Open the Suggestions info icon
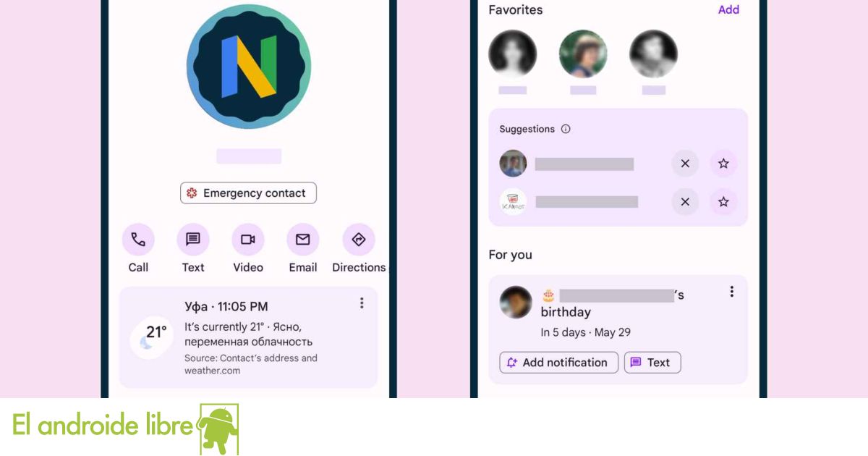 (x=566, y=129)
